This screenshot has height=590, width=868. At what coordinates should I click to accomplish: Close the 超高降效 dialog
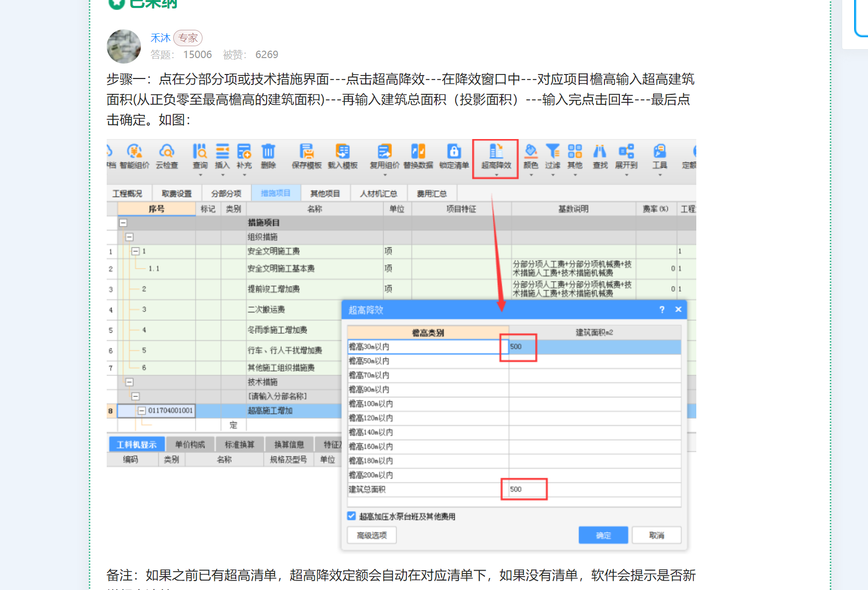point(678,309)
